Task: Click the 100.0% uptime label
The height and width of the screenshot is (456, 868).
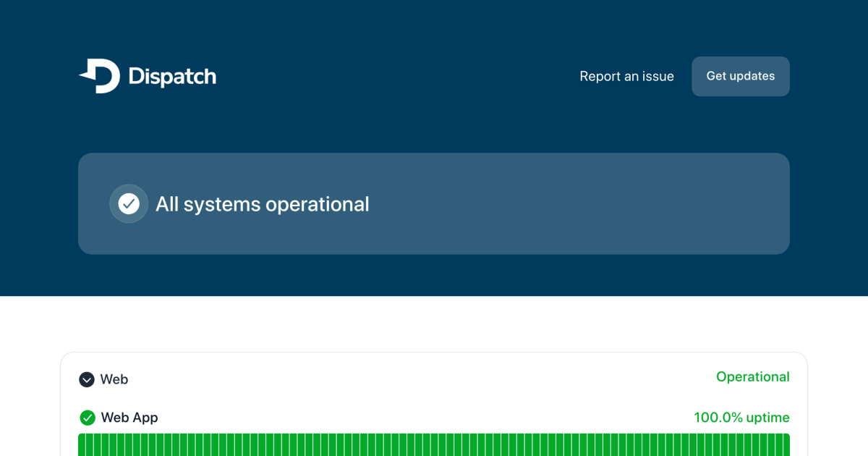Action: click(x=741, y=418)
